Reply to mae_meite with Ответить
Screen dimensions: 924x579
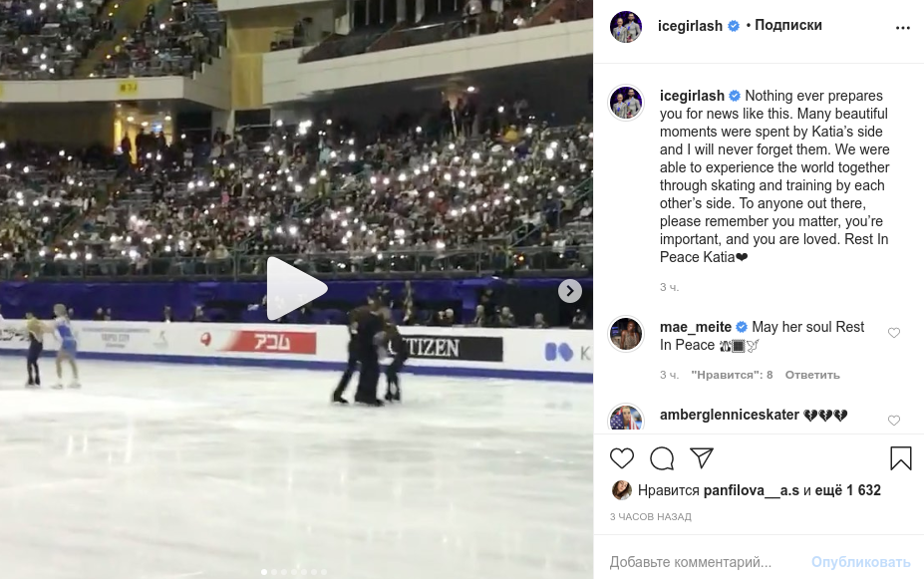pyautogui.click(x=812, y=375)
